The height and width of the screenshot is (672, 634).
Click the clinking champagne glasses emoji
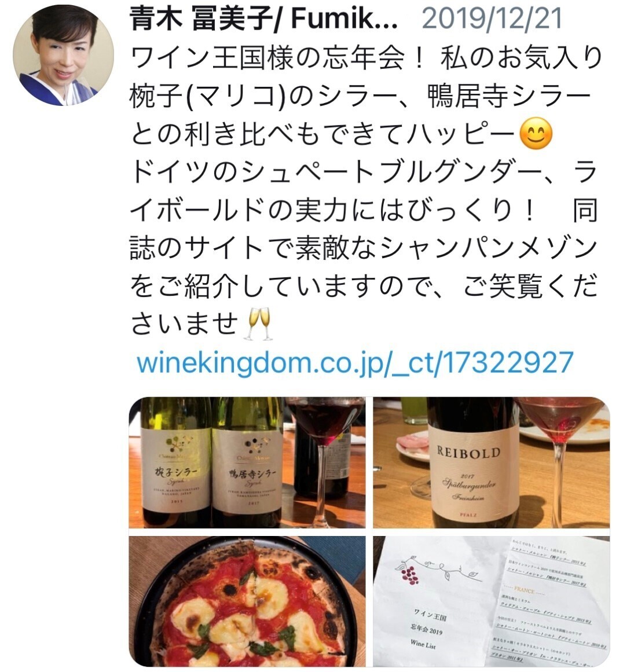pyautogui.click(x=257, y=324)
